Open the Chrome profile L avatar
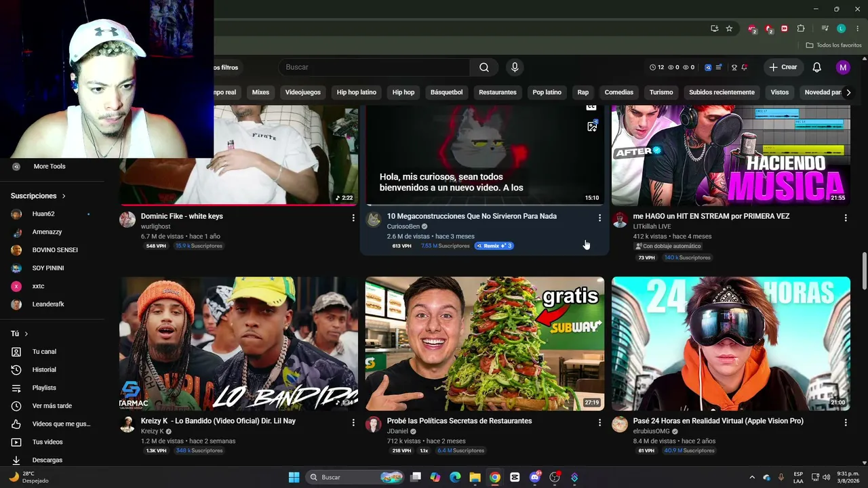The image size is (868, 488). point(841,28)
